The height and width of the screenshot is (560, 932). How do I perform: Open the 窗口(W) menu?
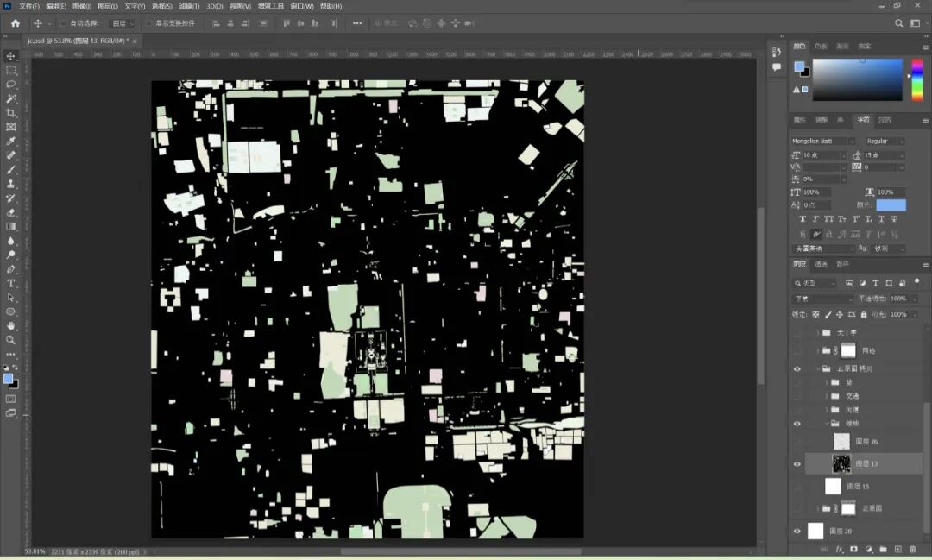[x=302, y=7]
